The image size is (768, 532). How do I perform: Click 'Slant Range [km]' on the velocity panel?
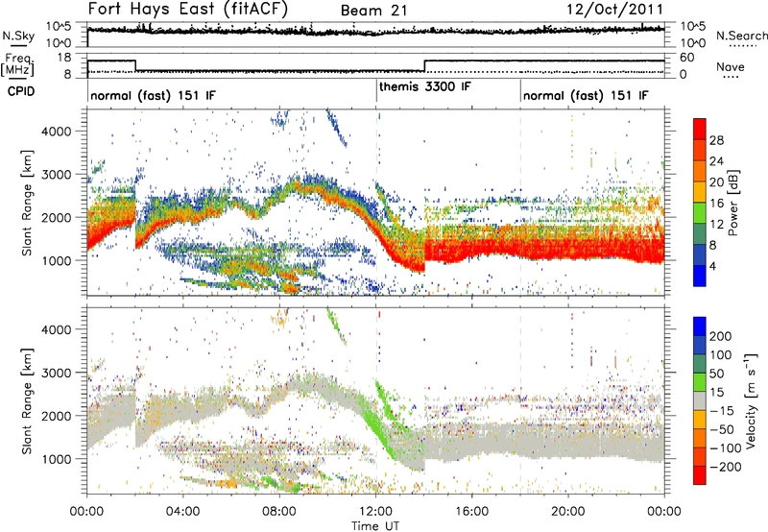(x=27, y=401)
